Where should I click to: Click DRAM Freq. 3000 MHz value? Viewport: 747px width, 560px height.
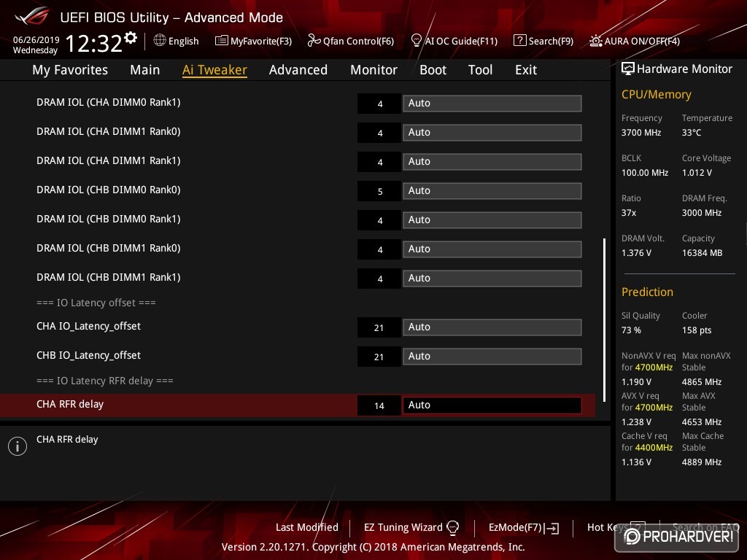tap(702, 213)
